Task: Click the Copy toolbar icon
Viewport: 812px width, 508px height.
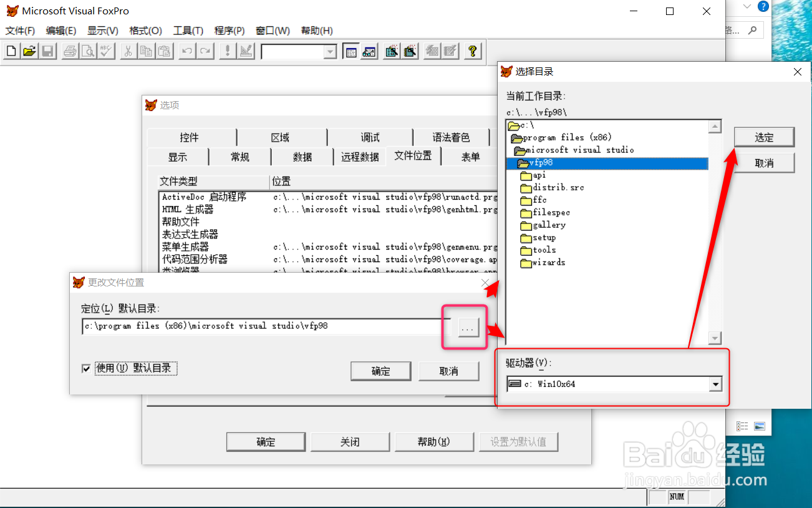Action: coord(146,51)
